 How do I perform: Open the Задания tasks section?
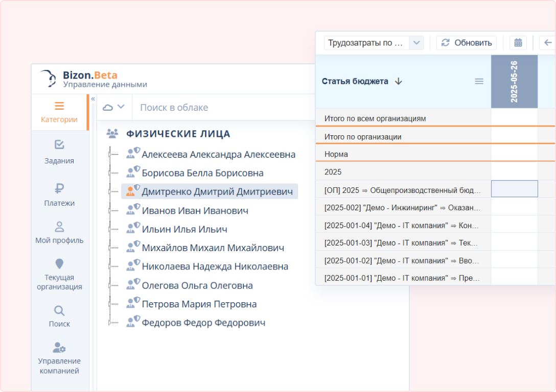pyautogui.click(x=59, y=152)
